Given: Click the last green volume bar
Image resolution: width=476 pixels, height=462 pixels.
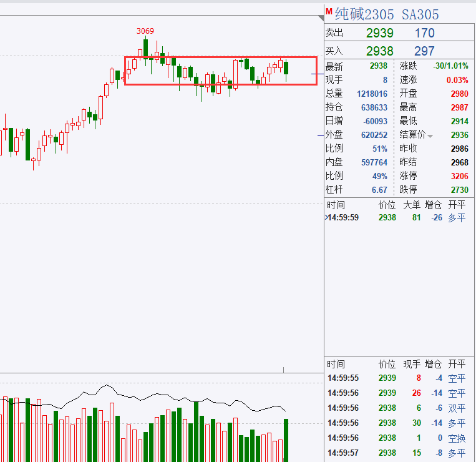Looking at the screenshot, I should pos(286,440).
